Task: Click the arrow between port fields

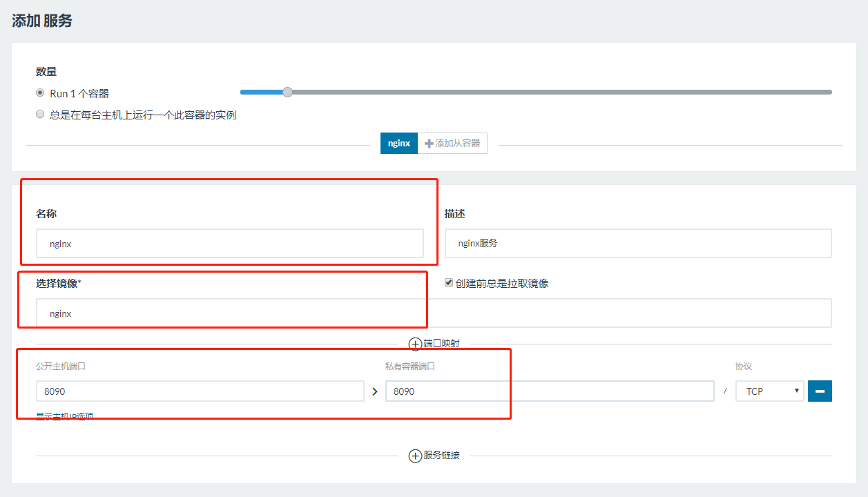Action: pyautogui.click(x=375, y=391)
